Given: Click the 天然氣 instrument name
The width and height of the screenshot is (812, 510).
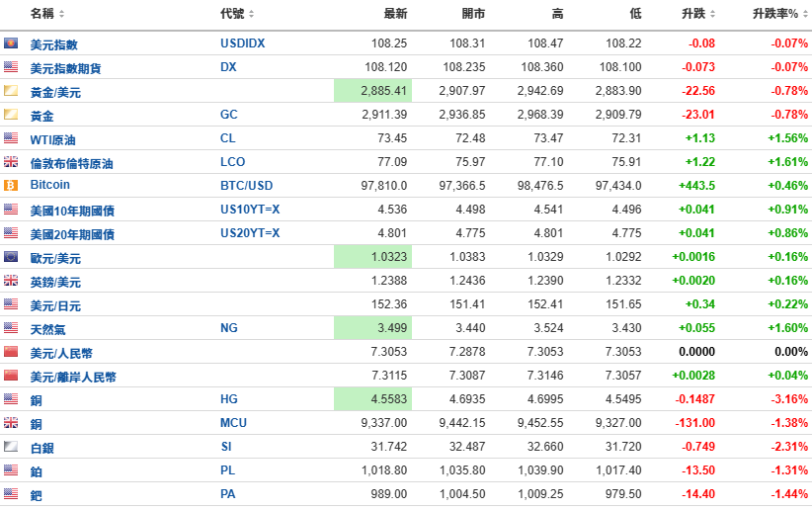Looking at the screenshot, I should (47, 329).
